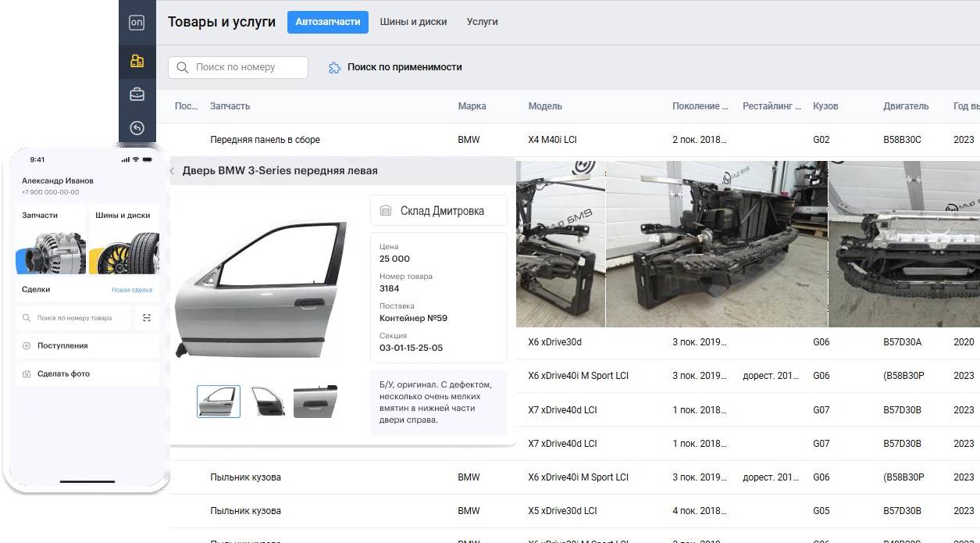
Task: Click the Поиск по применимости button
Action: pyautogui.click(x=404, y=67)
